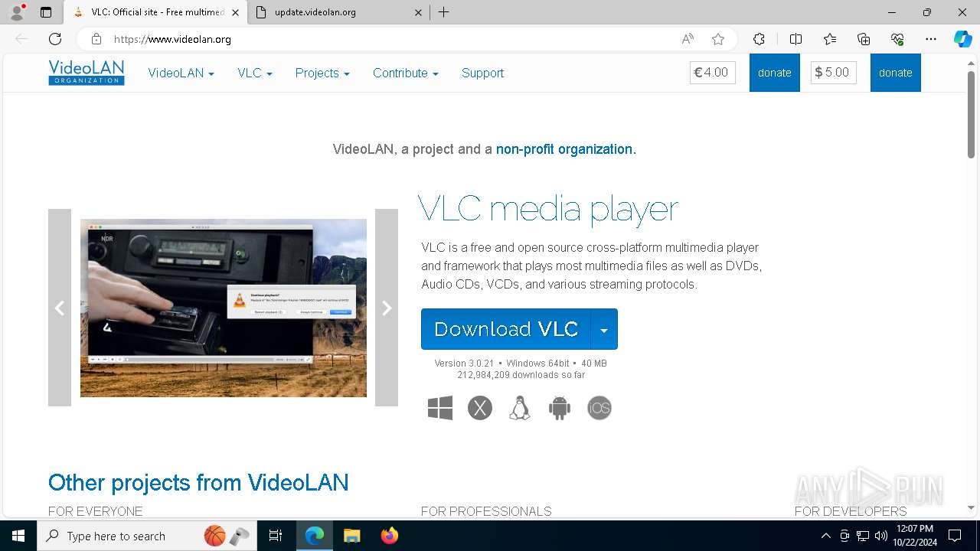Open a new browser tab
Screen dimensions: 980x551
[x=443, y=12]
